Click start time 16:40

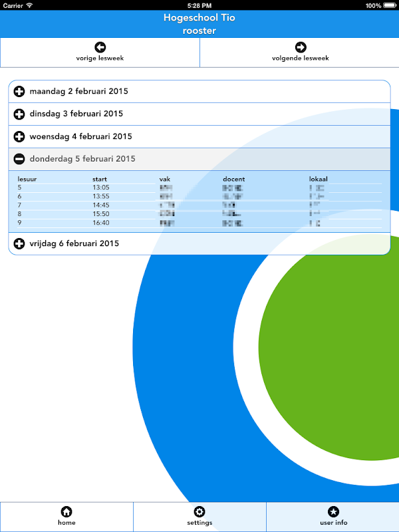tap(101, 223)
